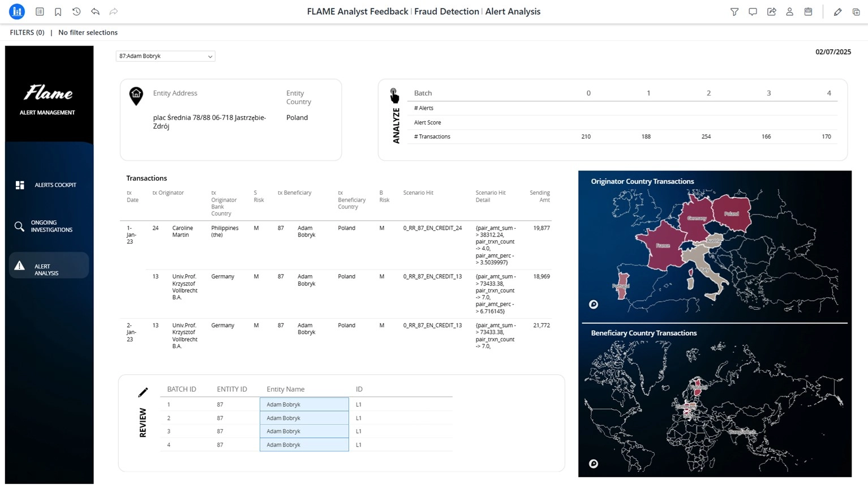The height and width of the screenshot is (488, 868).
Task: Open the user profile icon
Action: (789, 11)
